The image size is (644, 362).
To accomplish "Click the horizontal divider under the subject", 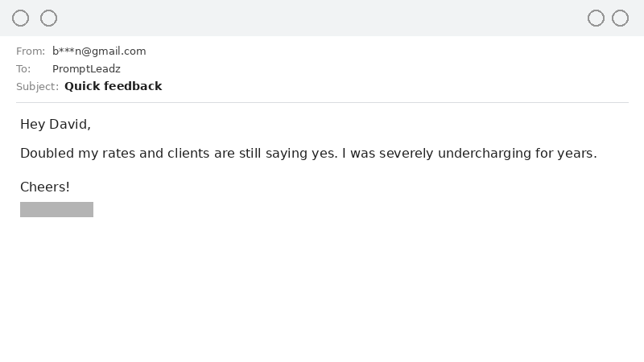I will 322,102.
